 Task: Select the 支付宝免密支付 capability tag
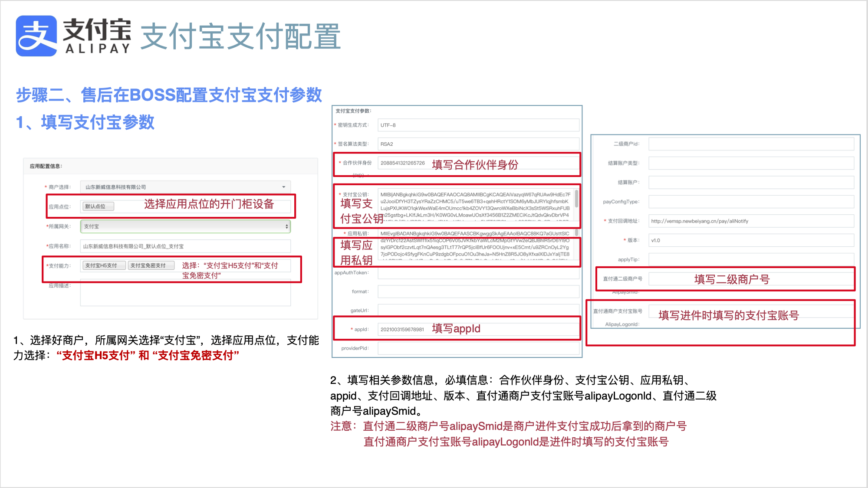[x=151, y=265]
